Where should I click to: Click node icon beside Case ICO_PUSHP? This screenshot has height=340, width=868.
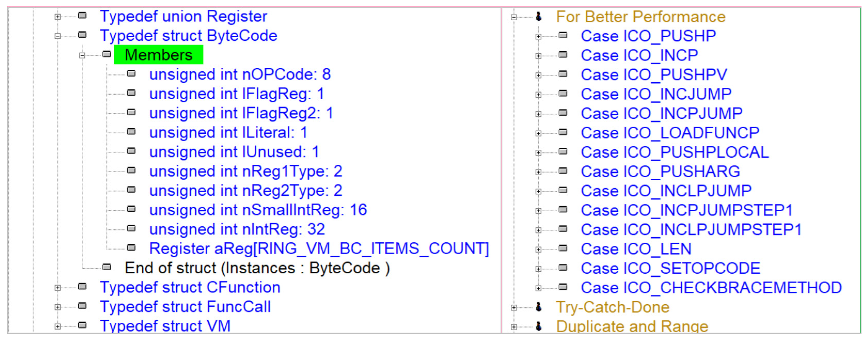point(563,35)
